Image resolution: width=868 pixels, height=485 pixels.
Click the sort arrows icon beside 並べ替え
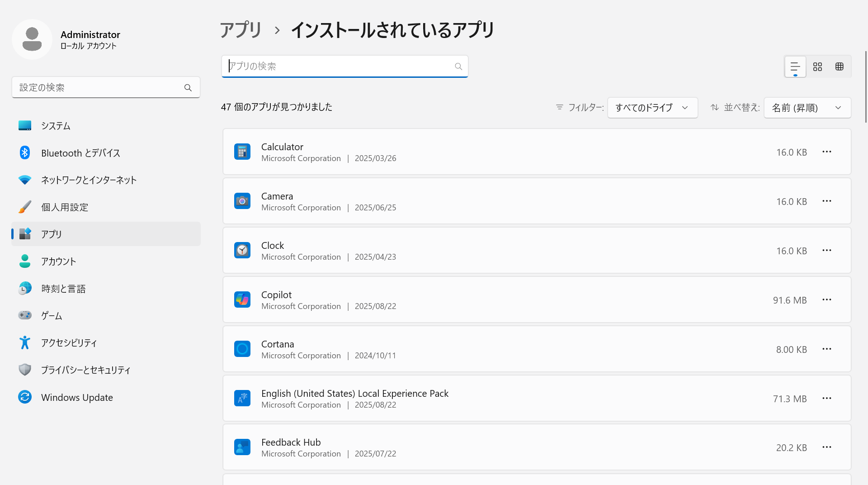click(x=715, y=107)
